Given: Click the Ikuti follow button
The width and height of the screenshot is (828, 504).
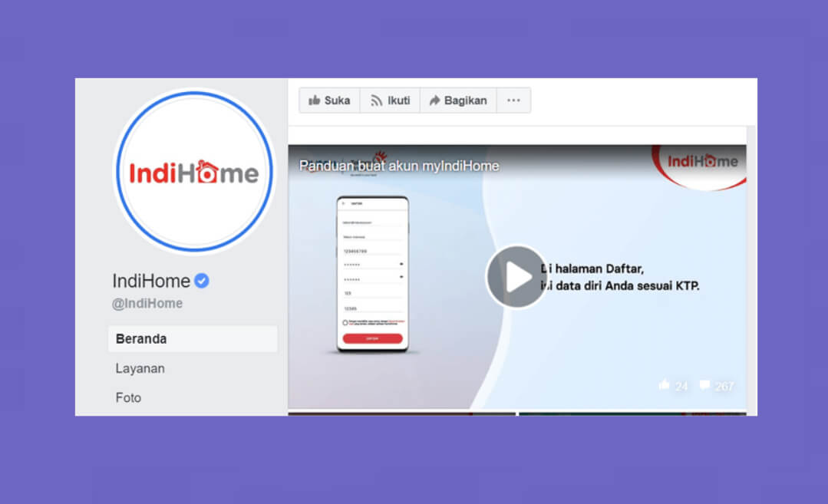Looking at the screenshot, I should coord(391,100).
